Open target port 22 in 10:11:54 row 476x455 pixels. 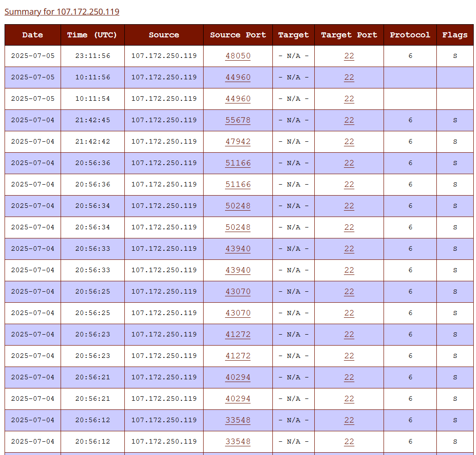tap(349, 99)
